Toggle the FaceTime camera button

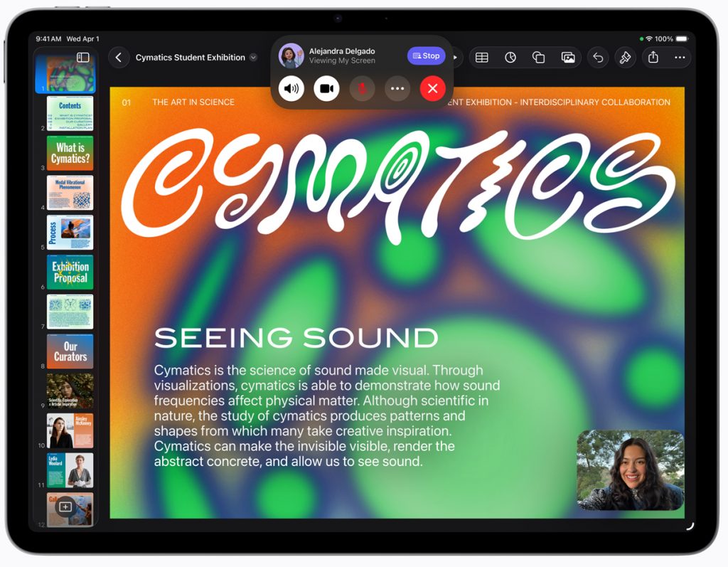pyautogui.click(x=326, y=88)
